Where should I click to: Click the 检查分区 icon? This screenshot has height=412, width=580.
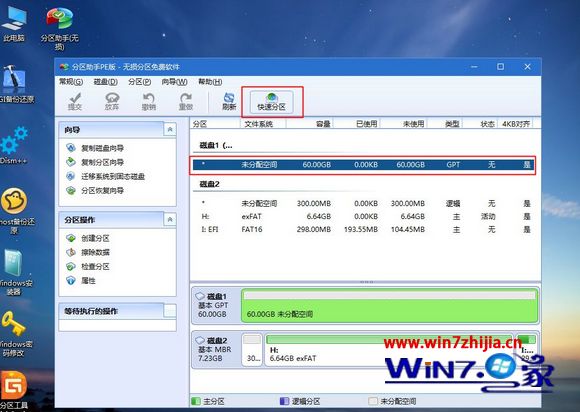click(x=71, y=266)
